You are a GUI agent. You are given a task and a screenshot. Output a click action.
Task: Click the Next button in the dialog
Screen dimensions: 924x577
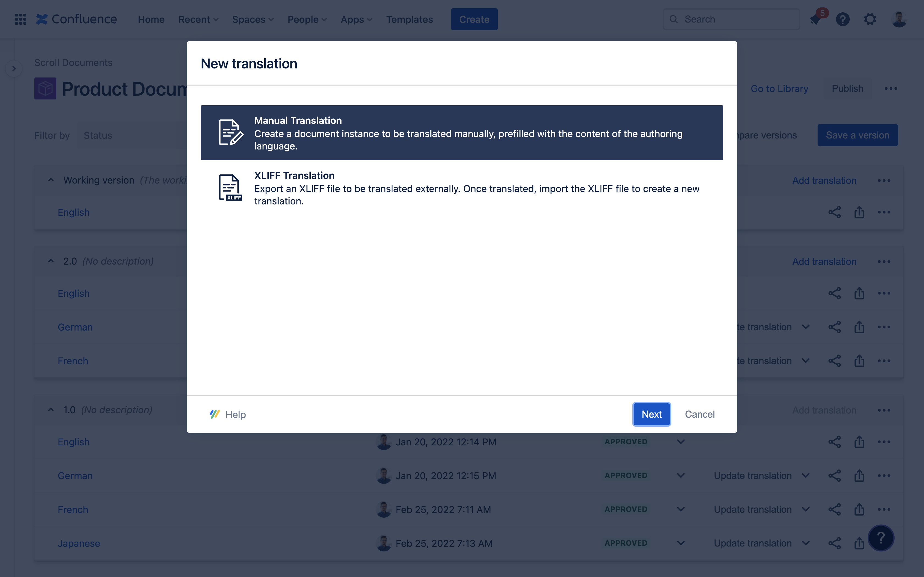(651, 414)
